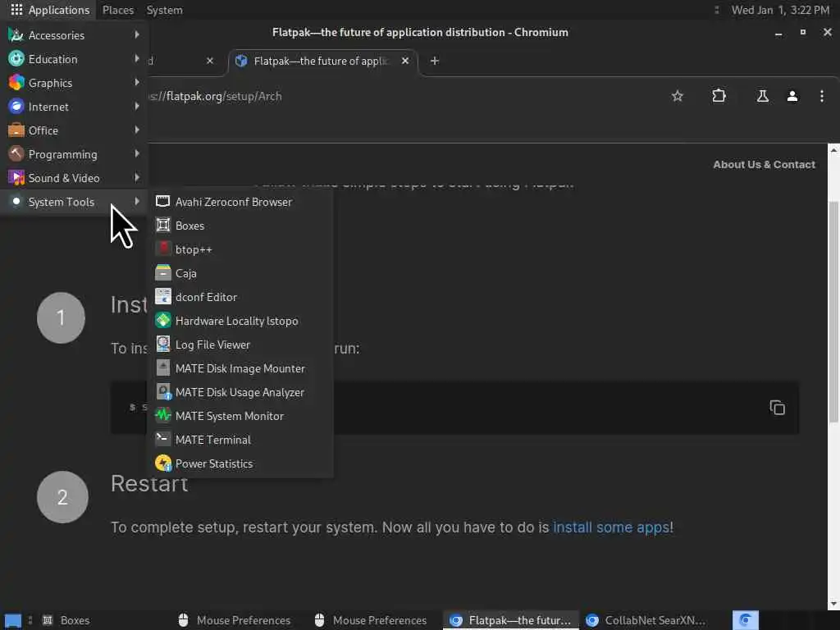The height and width of the screenshot is (630, 840).
Task: Open the Places menu
Action: tap(118, 10)
